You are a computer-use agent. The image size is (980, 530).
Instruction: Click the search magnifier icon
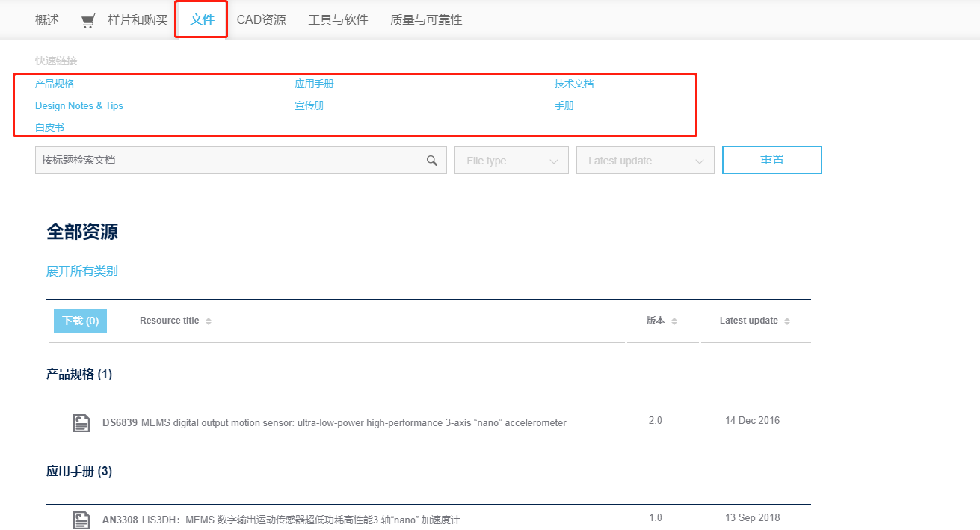point(432,161)
